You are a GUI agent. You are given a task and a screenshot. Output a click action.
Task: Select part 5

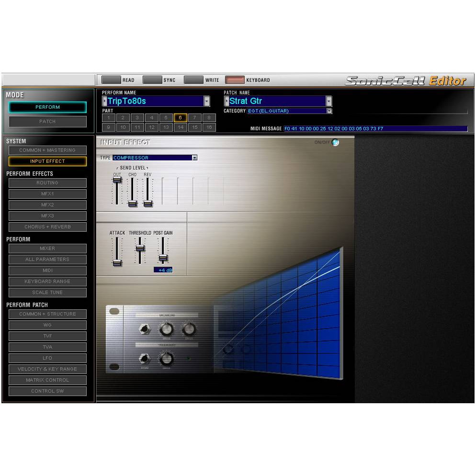(x=166, y=118)
